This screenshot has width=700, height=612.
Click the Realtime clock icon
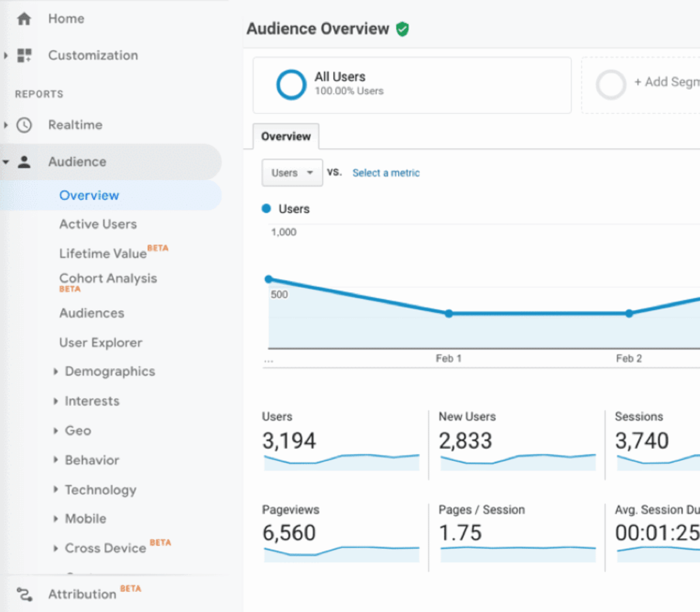tap(24, 125)
